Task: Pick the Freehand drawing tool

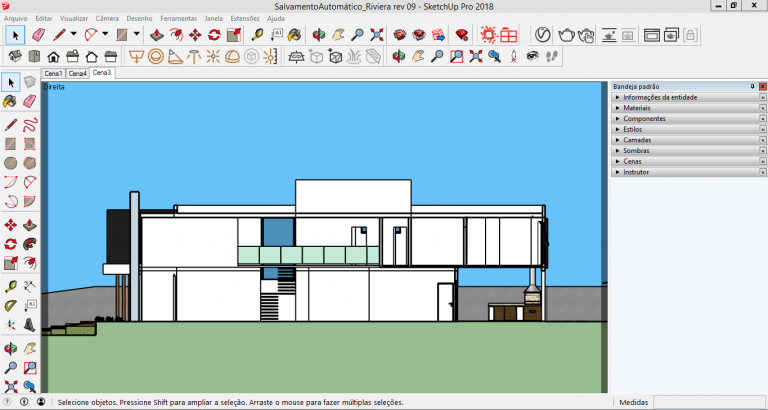Action: (x=30, y=125)
